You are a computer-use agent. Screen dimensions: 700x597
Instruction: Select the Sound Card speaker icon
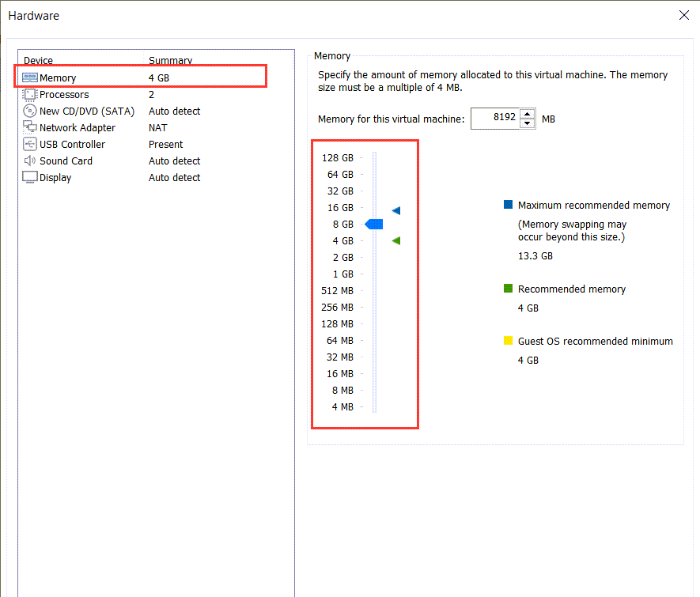(x=29, y=161)
